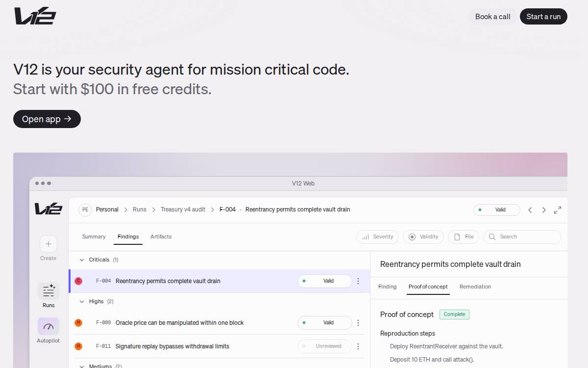The image size is (588, 368).
Task: Change the Valid status on F-004 row
Action: [324, 281]
